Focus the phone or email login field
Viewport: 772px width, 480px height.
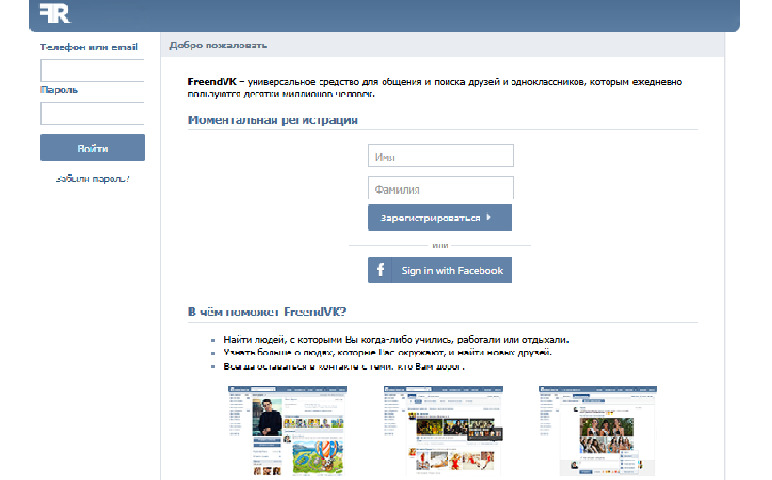92,70
